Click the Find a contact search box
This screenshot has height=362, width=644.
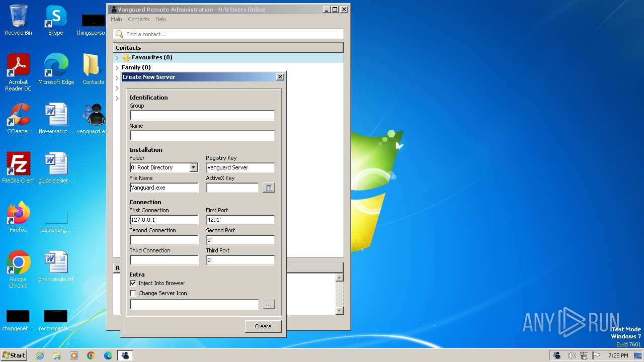(228, 34)
